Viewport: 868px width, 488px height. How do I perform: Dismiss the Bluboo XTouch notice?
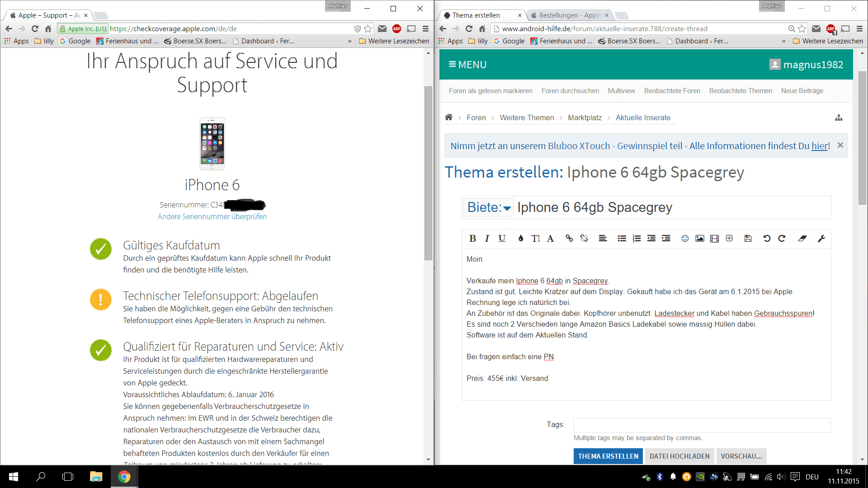[x=840, y=145]
